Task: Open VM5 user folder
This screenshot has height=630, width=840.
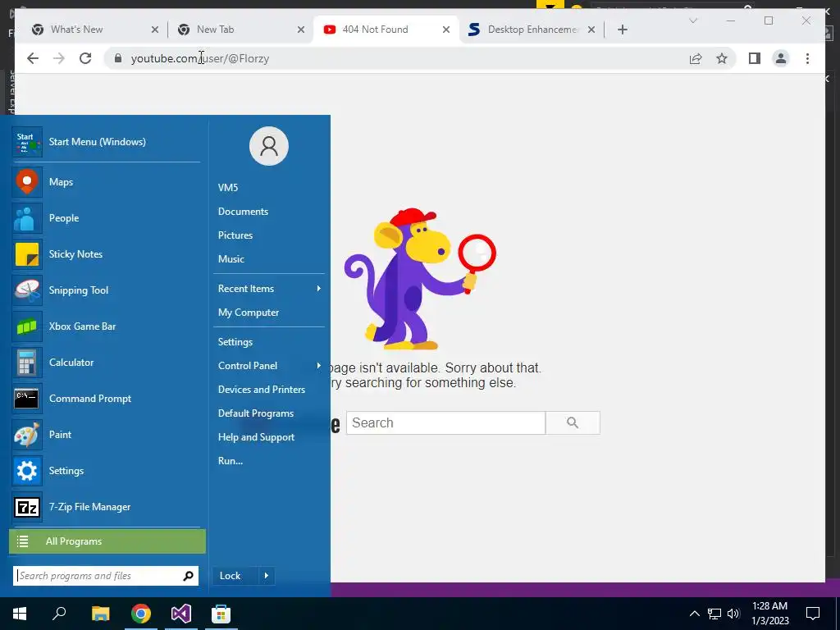Action: pos(228,188)
